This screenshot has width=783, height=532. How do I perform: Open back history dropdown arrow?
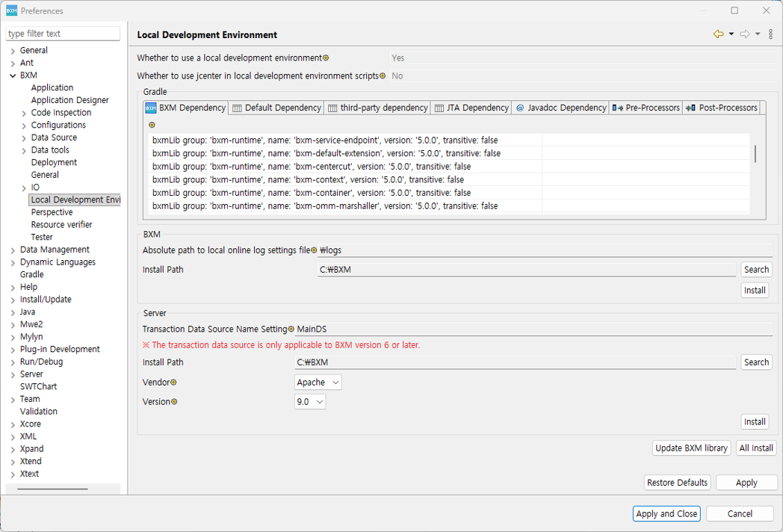[731, 34]
